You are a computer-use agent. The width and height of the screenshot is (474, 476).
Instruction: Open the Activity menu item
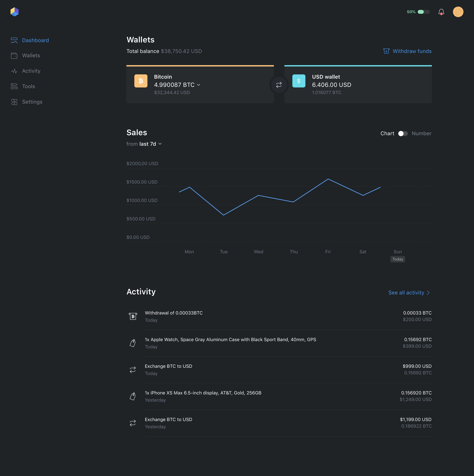coord(31,71)
